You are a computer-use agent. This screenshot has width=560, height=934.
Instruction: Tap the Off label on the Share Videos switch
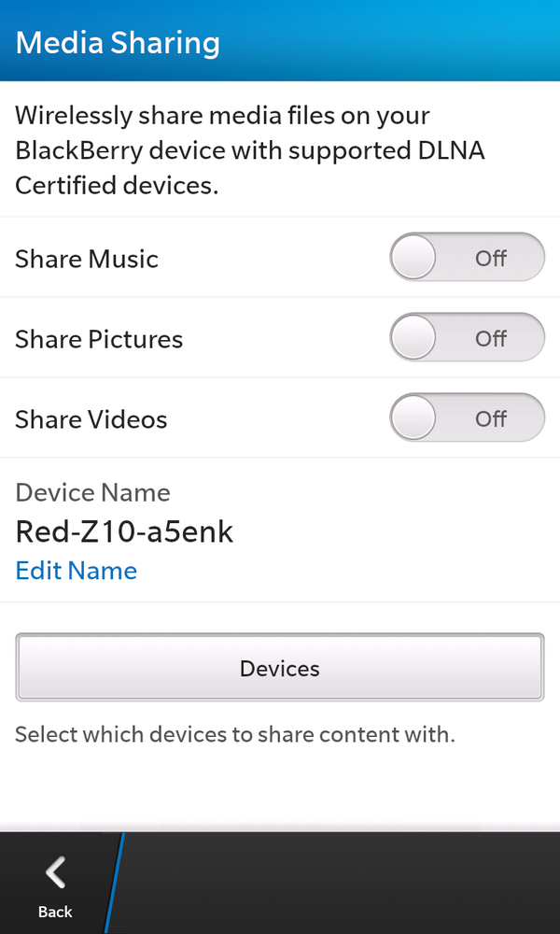(491, 418)
